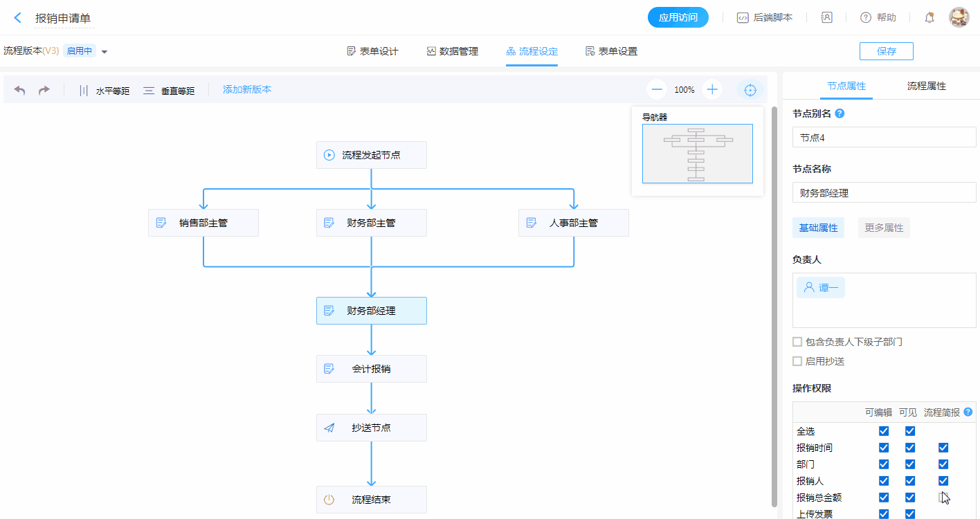This screenshot has width=980, height=519.
Task: Click the 保存 button
Action: pyautogui.click(x=886, y=51)
